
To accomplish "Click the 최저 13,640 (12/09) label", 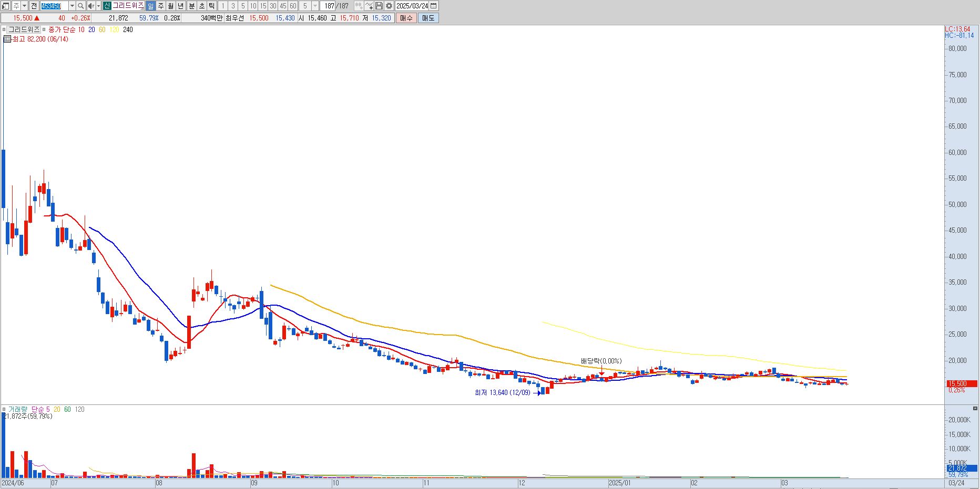I will coord(503,392).
